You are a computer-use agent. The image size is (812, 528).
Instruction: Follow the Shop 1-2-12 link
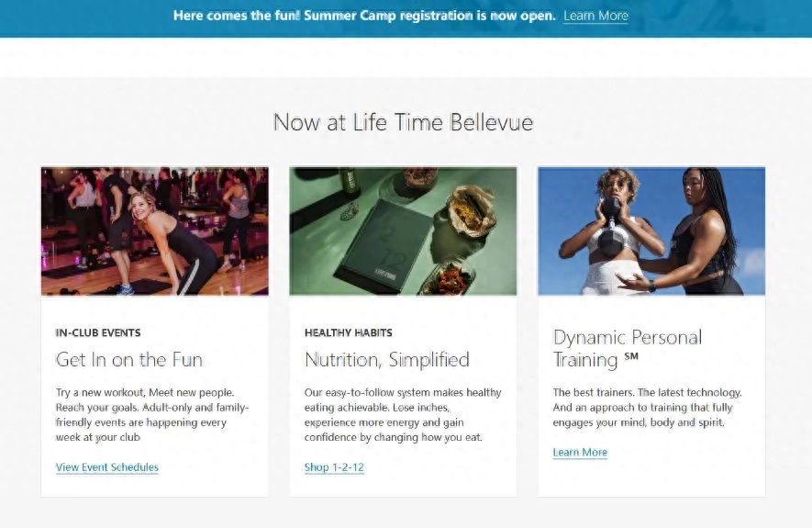[x=334, y=466]
